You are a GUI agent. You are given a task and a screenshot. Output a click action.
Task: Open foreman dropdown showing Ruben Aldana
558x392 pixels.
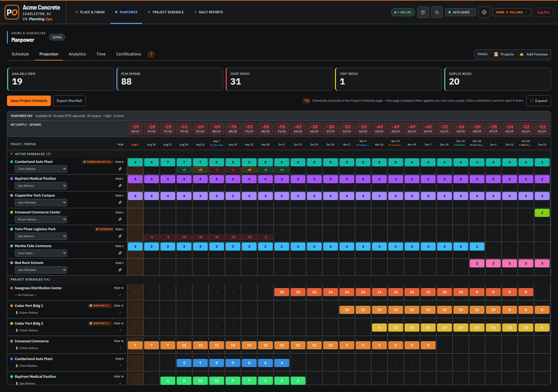tap(41, 219)
